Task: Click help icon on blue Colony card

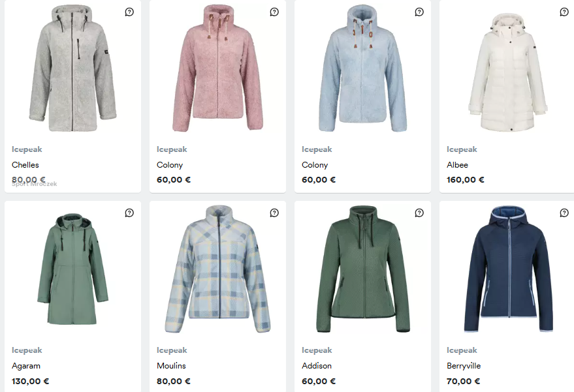Action: coord(419,12)
